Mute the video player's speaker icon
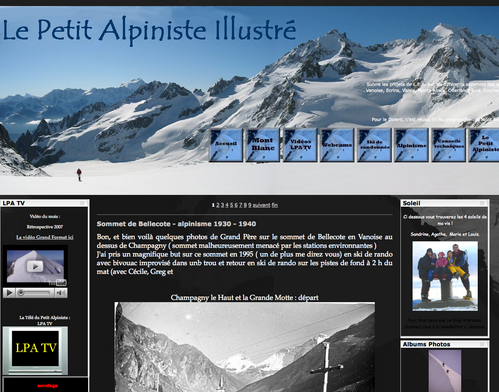This screenshot has width=499, height=392. [61, 293]
